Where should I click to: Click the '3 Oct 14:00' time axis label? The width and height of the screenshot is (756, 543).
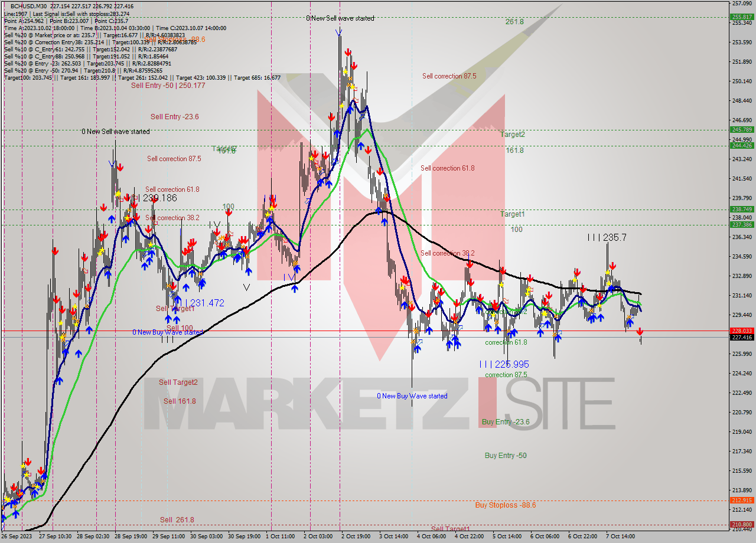pos(394,537)
